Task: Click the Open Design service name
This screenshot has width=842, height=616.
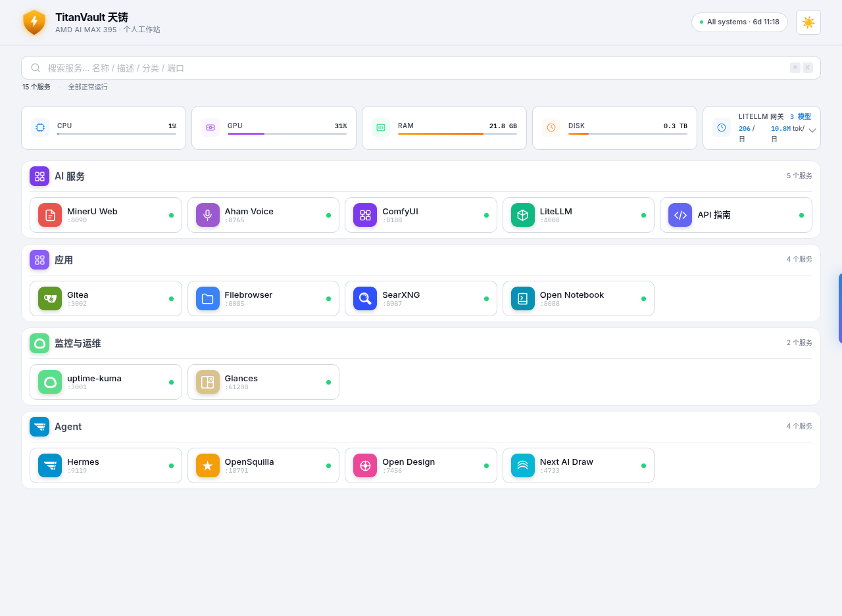Action: [x=409, y=462]
